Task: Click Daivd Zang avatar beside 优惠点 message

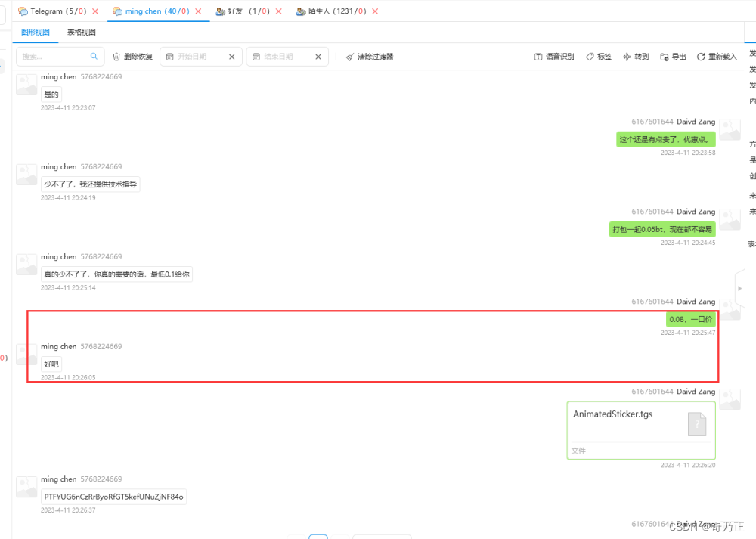Action: [x=730, y=129]
